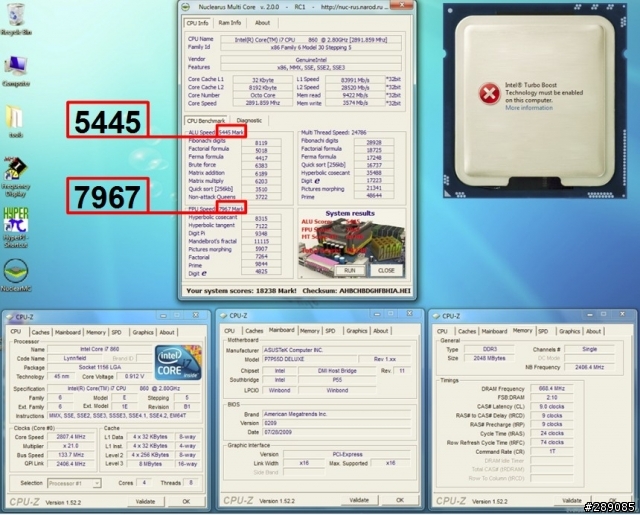
Task: Click Validate in right CPU-Z window
Action: click(x=572, y=500)
